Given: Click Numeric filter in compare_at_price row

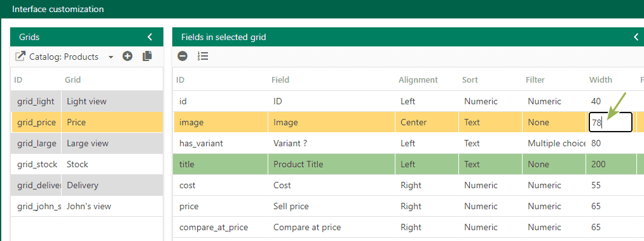Looking at the screenshot, I should pyautogui.click(x=544, y=227).
